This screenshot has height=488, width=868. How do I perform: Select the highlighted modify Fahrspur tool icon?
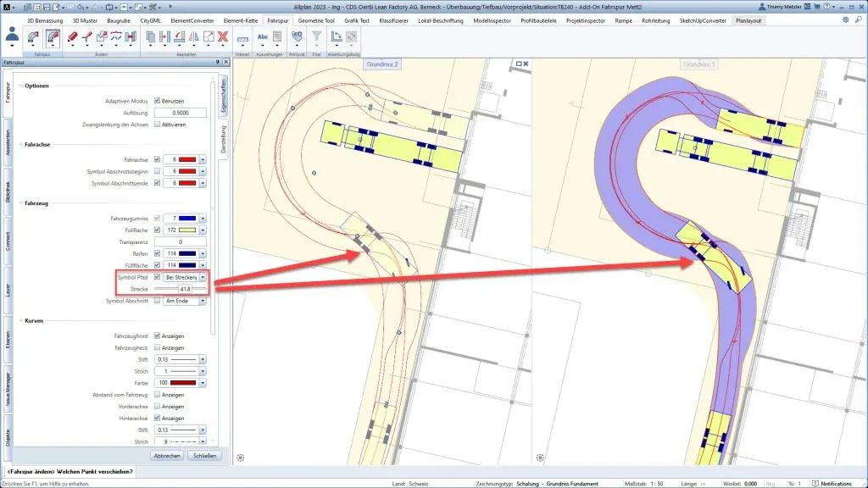pos(53,36)
